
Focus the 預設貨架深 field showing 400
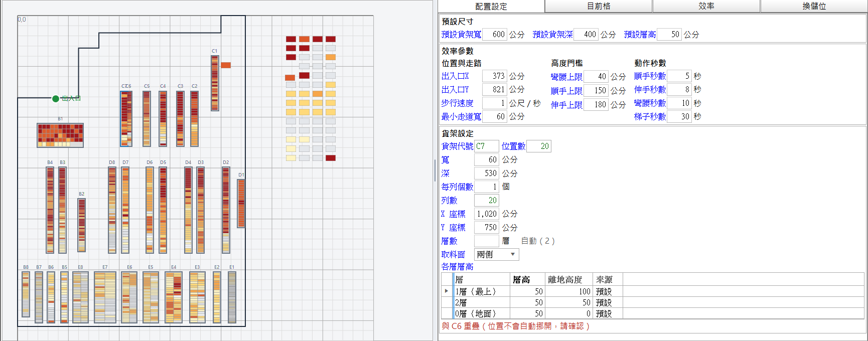click(x=586, y=34)
